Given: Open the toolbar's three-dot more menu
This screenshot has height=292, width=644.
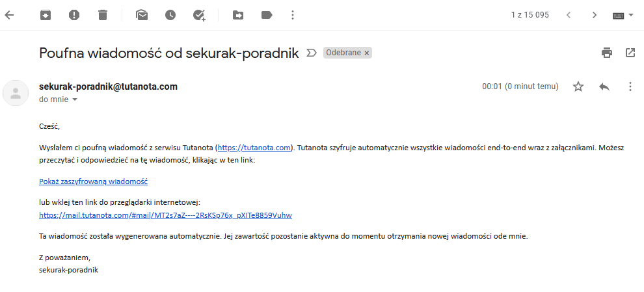Looking at the screenshot, I should click(293, 15).
